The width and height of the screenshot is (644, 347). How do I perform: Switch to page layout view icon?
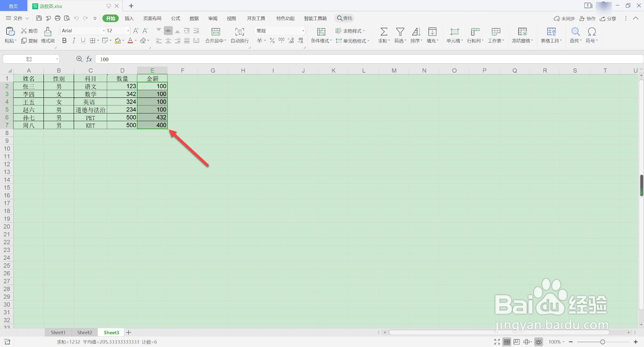(x=517, y=342)
